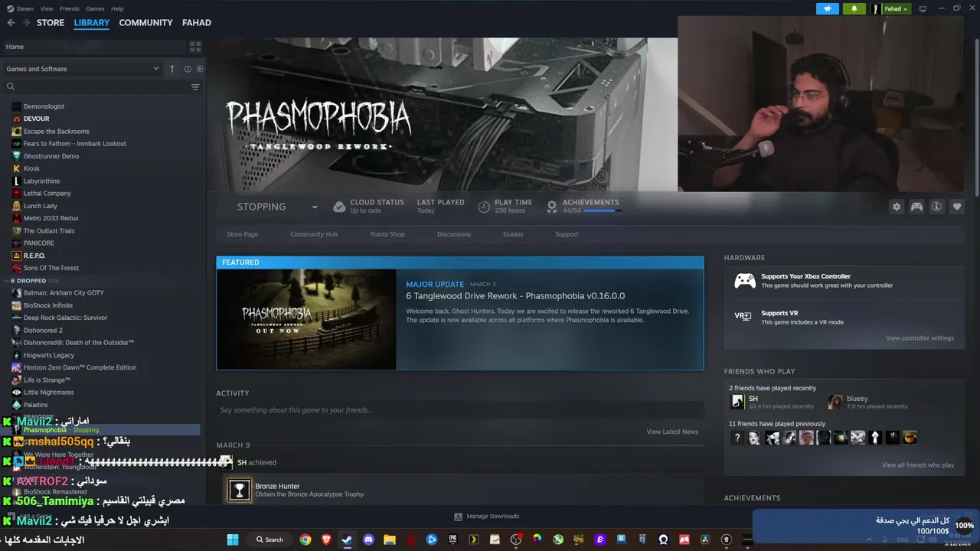
Task: Open the Help menu
Action: [x=117, y=8]
